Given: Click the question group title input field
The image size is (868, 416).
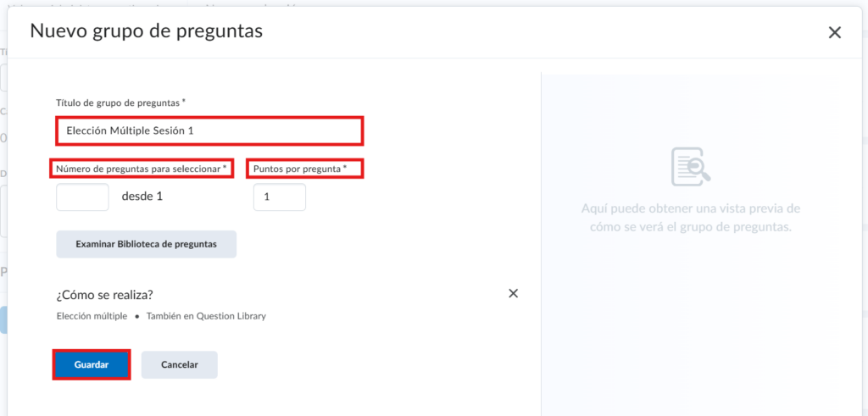Looking at the screenshot, I should (x=209, y=131).
